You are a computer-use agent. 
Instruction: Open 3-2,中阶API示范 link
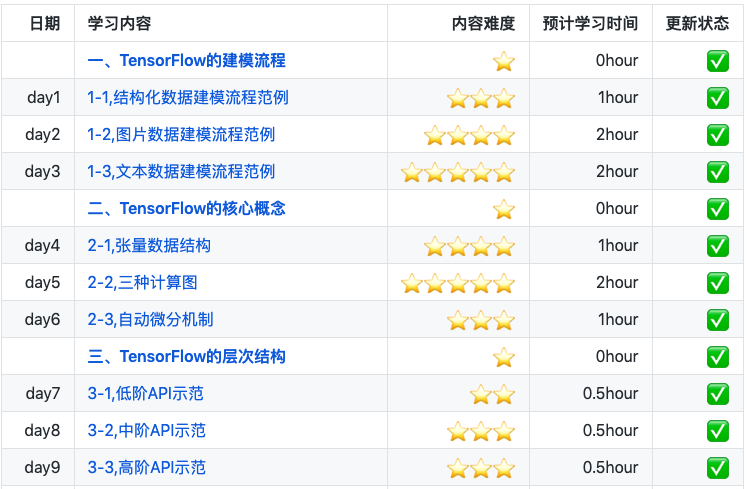[147, 430]
